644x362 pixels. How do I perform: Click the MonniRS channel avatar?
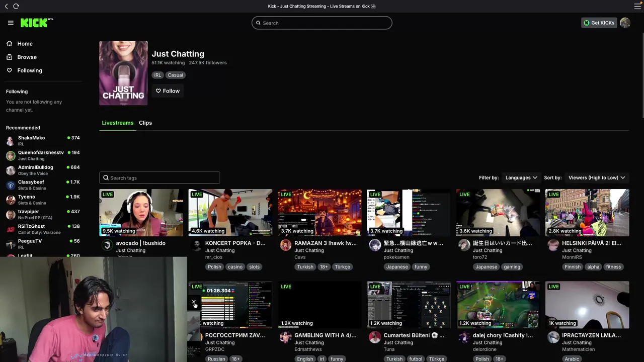pos(553,245)
